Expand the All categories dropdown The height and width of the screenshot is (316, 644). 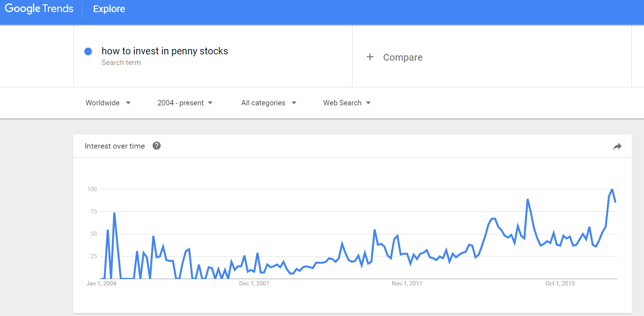tap(269, 103)
